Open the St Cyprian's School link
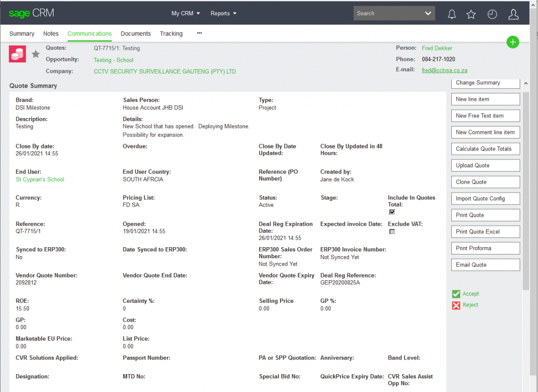The width and height of the screenshot is (538, 392). (x=40, y=179)
